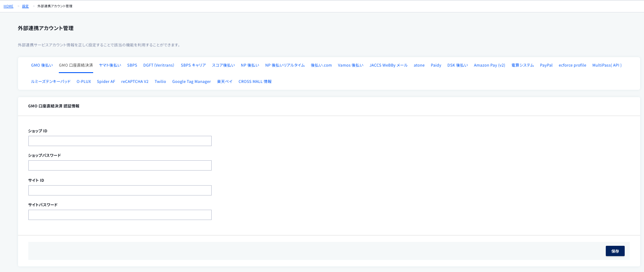The image size is (644, 272).
Task: Follow the 設定 breadcrumb link
Action: (25, 6)
